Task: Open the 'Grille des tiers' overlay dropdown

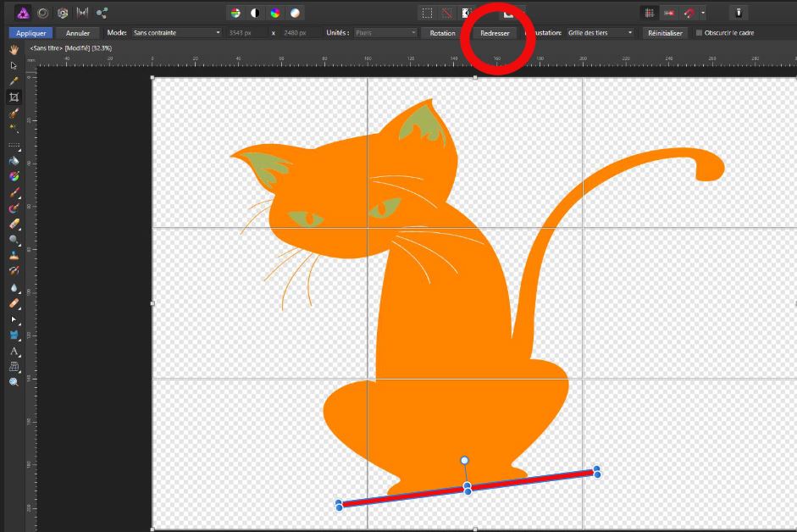Action: (600, 32)
